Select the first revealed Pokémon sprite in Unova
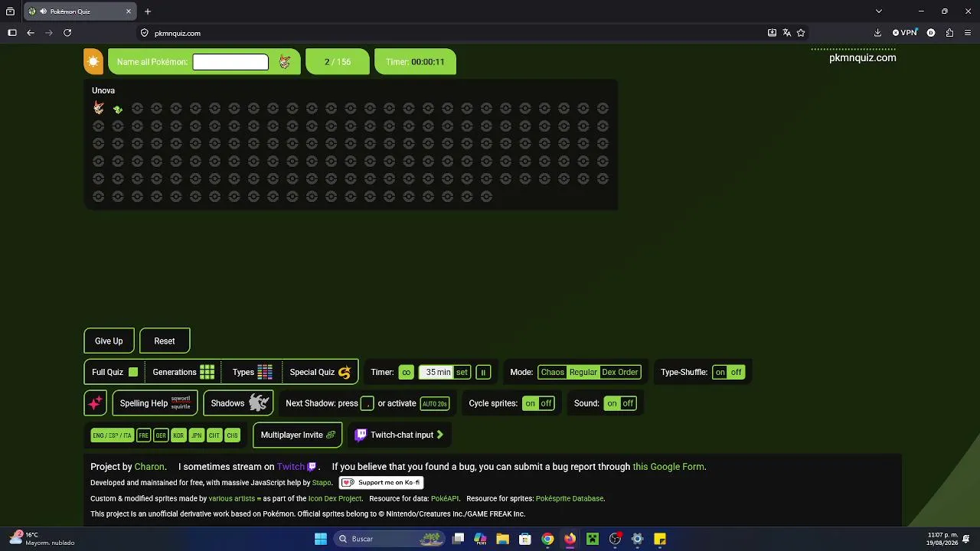The height and width of the screenshot is (551, 980). point(98,109)
